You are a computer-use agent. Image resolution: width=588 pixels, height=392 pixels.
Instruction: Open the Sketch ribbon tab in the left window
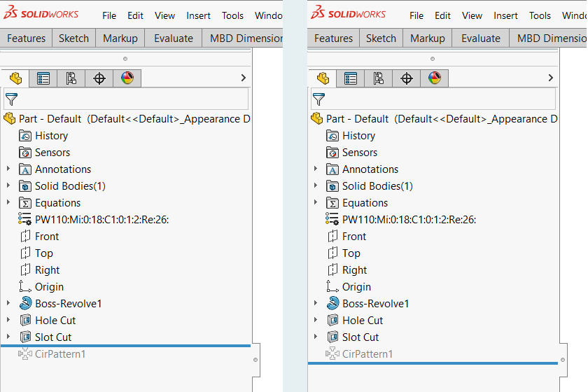pyautogui.click(x=73, y=38)
